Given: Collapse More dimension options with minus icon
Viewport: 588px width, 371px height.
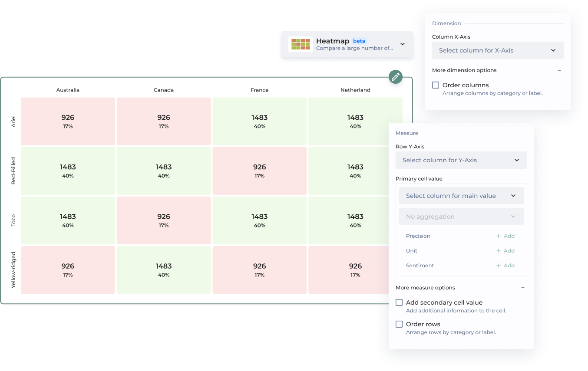Looking at the screenshot, I should (x=559, y=70).
